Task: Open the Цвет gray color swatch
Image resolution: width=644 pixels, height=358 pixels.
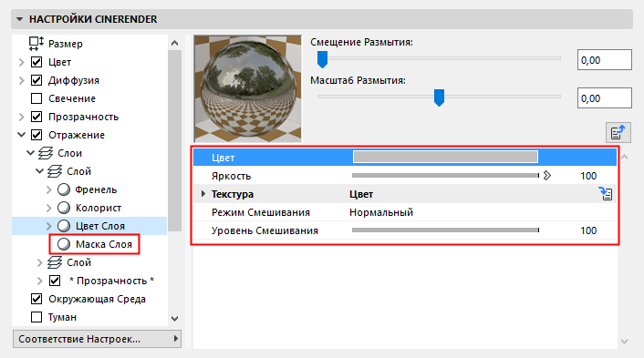Action: click(x=446, y=157)
